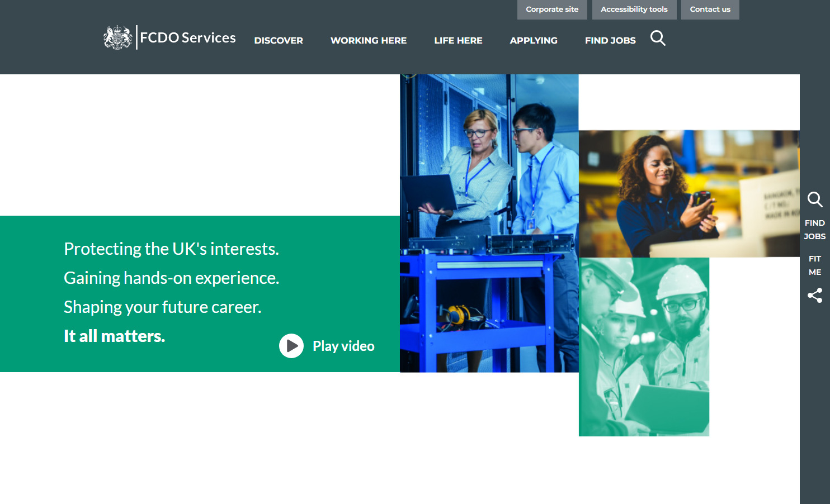Open the APPLYING menu
The height and width of the screenshot is (504, 830).
click(x=534, y=40)
